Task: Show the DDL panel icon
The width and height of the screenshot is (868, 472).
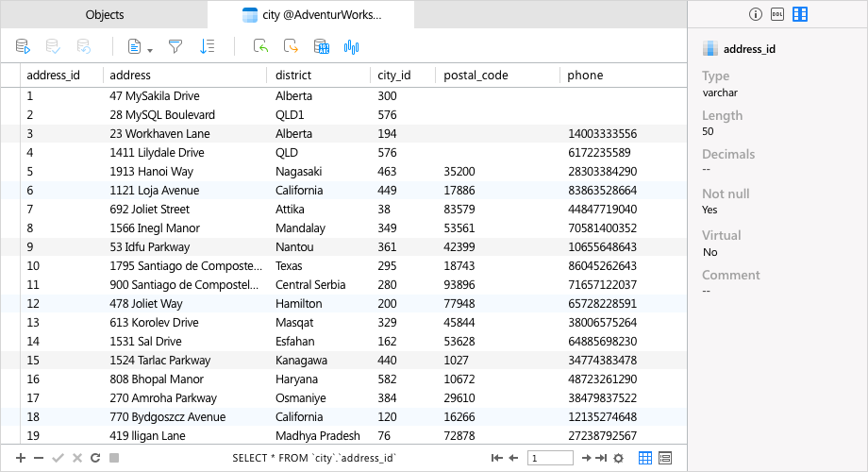Action: 777,14
